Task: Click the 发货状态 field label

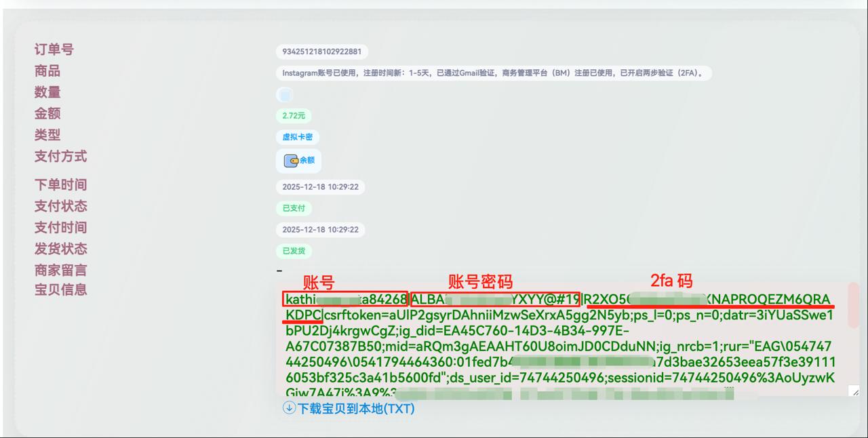Action: 61,249
